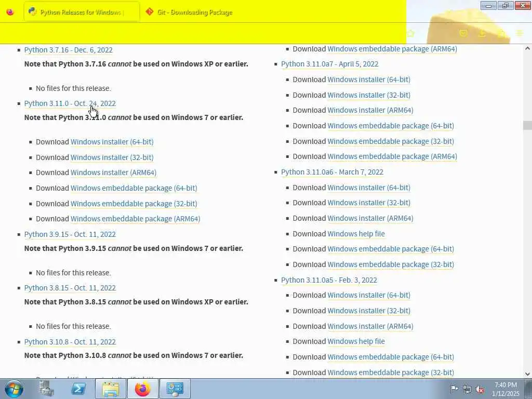Download 3.11.0a6 embeddable package (32-bit)

(391, 264)
